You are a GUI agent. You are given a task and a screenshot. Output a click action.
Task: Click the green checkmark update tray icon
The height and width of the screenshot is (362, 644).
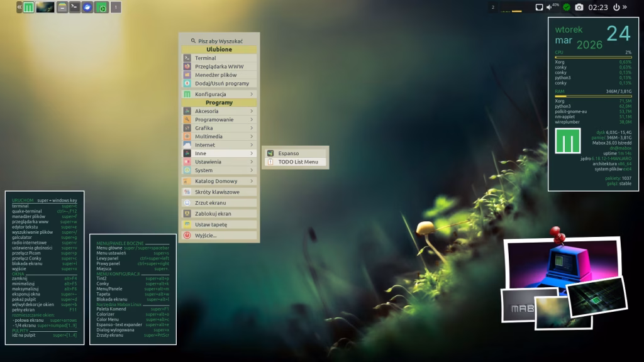point(566,8)
